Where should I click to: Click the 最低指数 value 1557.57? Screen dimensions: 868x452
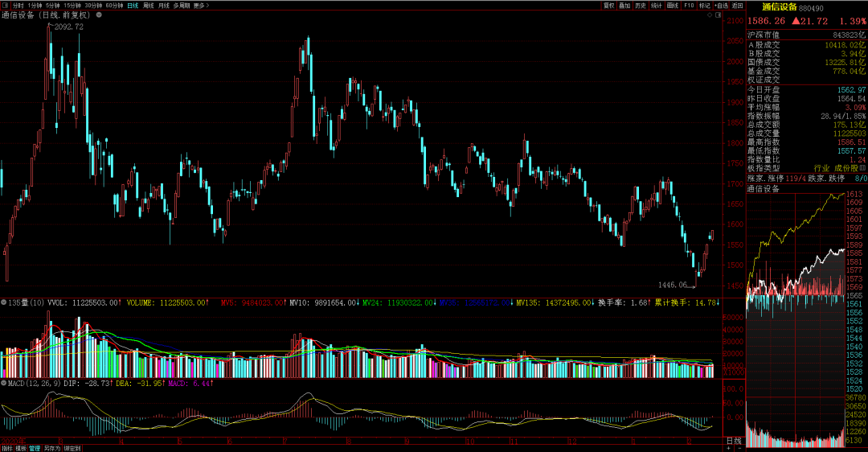click(x=852, y=150)
